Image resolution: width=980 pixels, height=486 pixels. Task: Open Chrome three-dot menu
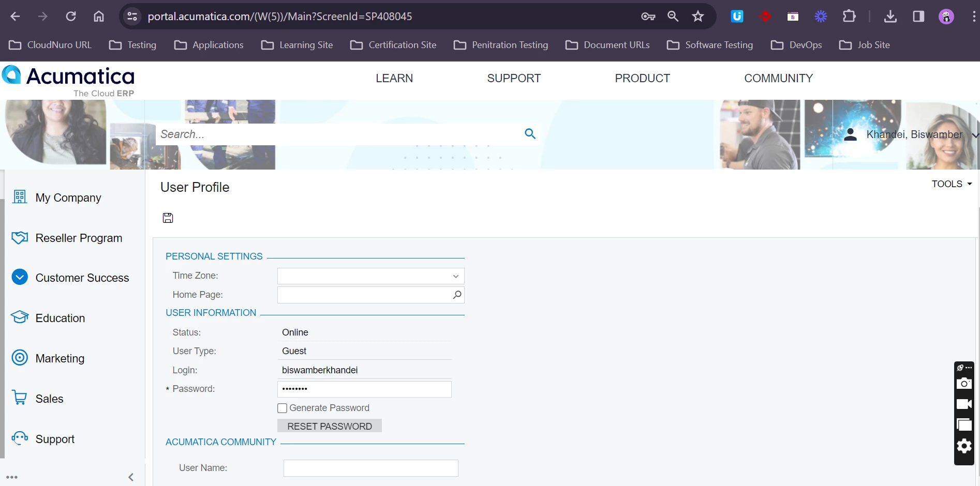[x=974, y=17]
